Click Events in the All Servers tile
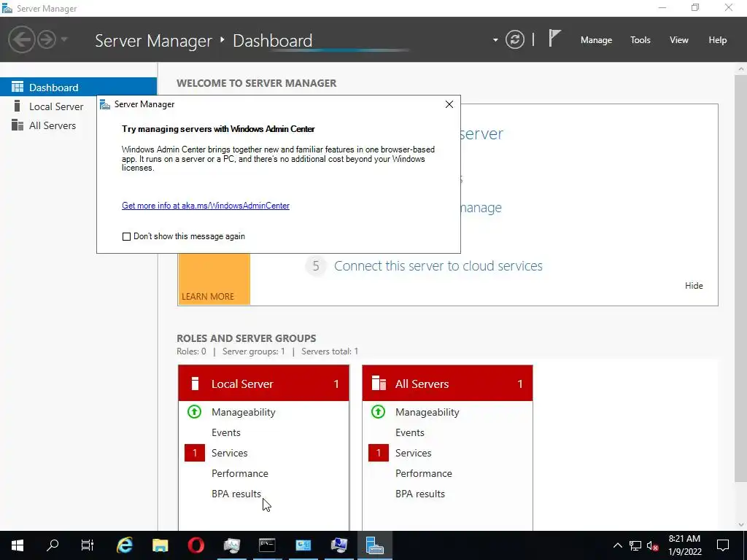Image resolution: width=747 pixels, height=560 pixels. (410, 432)
